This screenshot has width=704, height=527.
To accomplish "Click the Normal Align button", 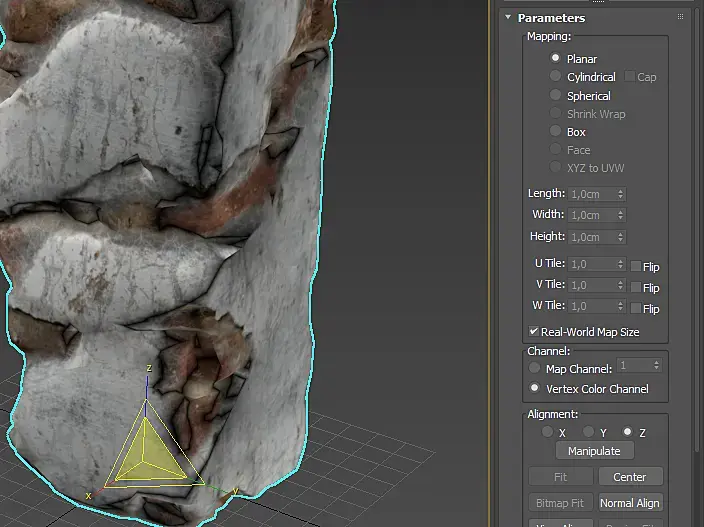I will coord(630,503).
